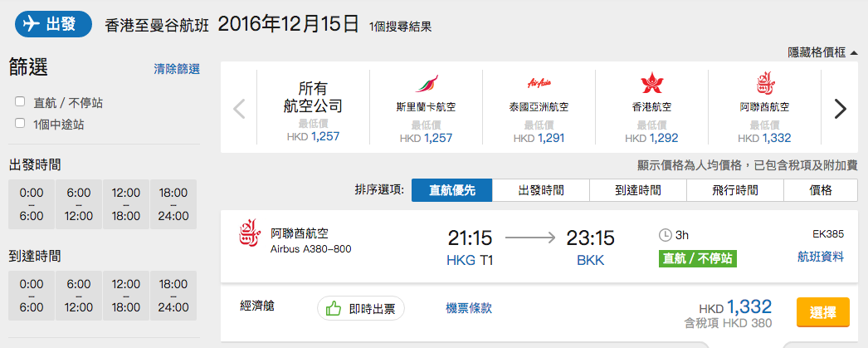This screenshot has width=868, height=348.
Task: Enable the 直航 / 不停站 filter checkbox
Action: point(20,101)
